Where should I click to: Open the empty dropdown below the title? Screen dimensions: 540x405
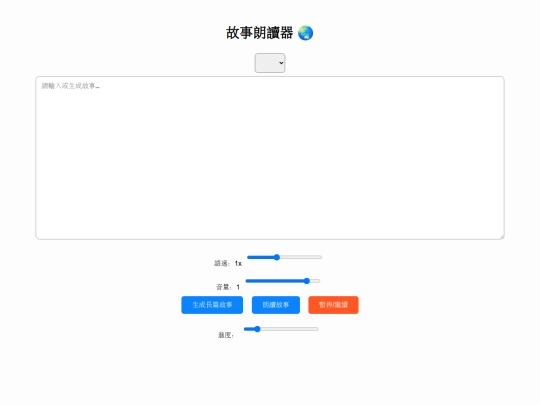pos(270,63)
